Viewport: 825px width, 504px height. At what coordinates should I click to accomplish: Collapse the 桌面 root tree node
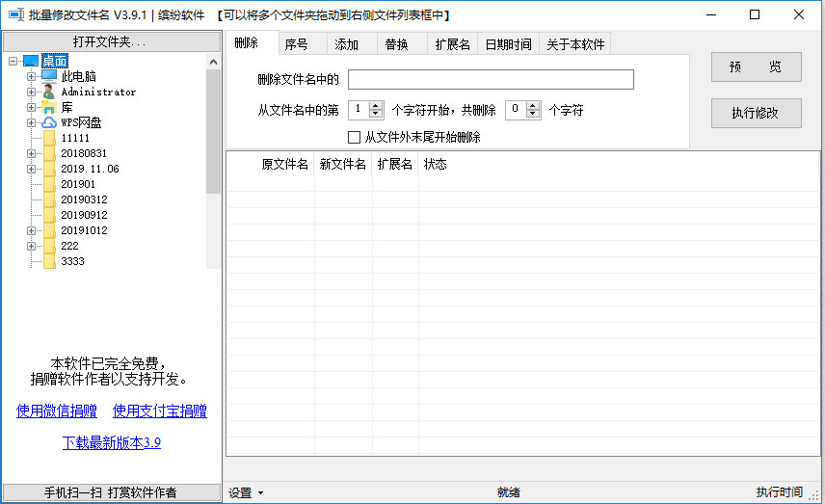(13, 61)
